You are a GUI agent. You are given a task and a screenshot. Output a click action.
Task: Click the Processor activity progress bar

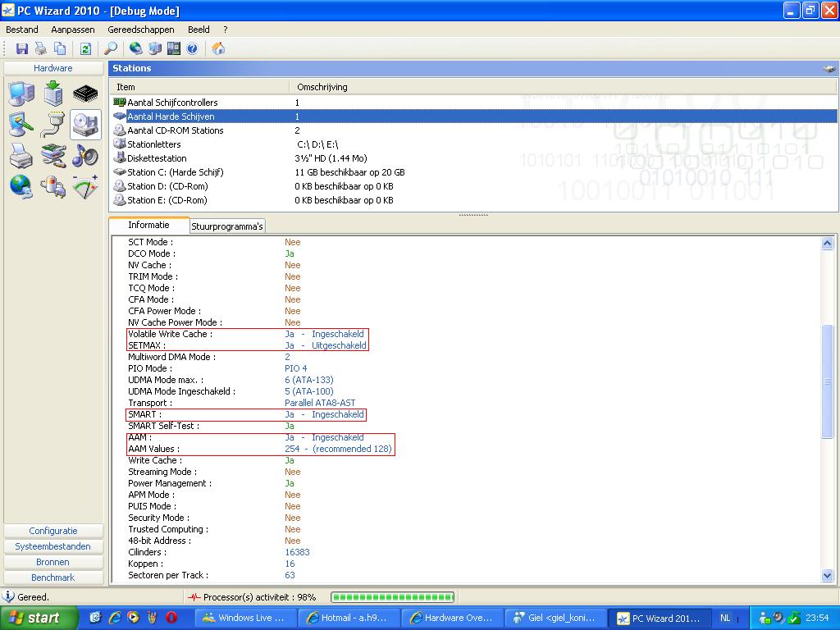(x=393, y=597)
